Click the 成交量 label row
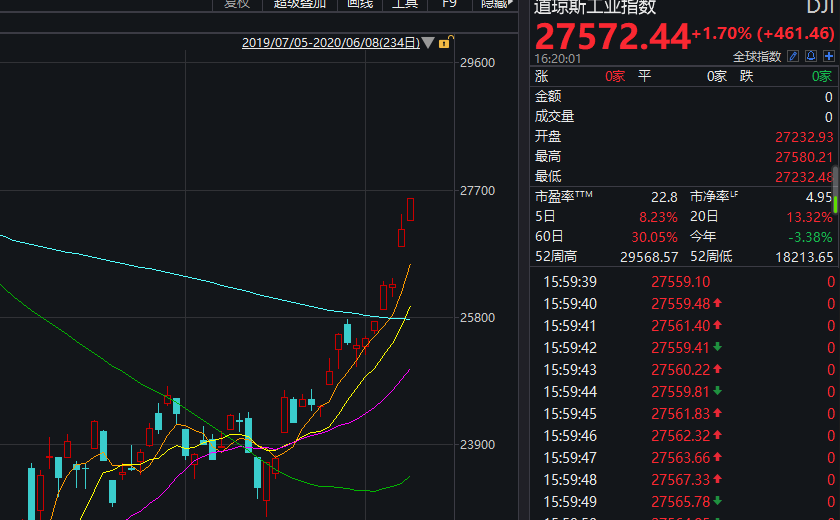Image resolution: width=840 pixels, height=520 pixels. click(684, 116)
